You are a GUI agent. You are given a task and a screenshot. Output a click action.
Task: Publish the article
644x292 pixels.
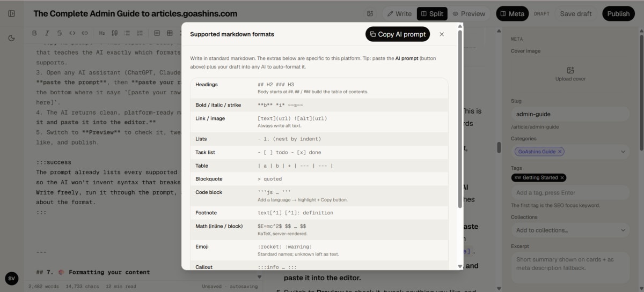(618, 13)
